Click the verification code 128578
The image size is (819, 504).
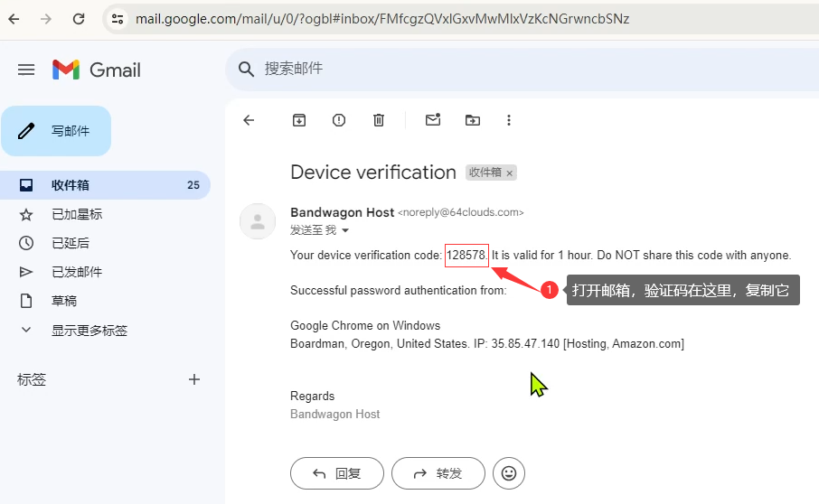tap(466, 255)
